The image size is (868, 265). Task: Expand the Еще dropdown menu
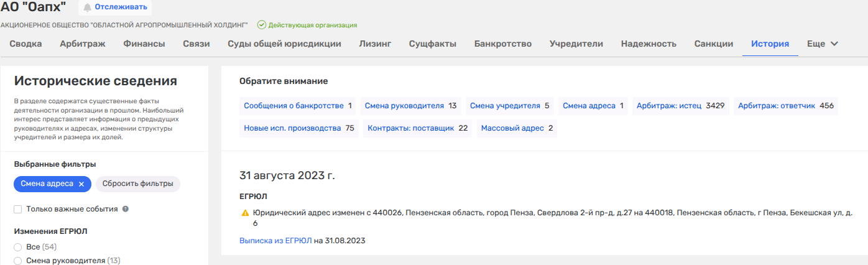pyautogui.click(x=823, y=44)
